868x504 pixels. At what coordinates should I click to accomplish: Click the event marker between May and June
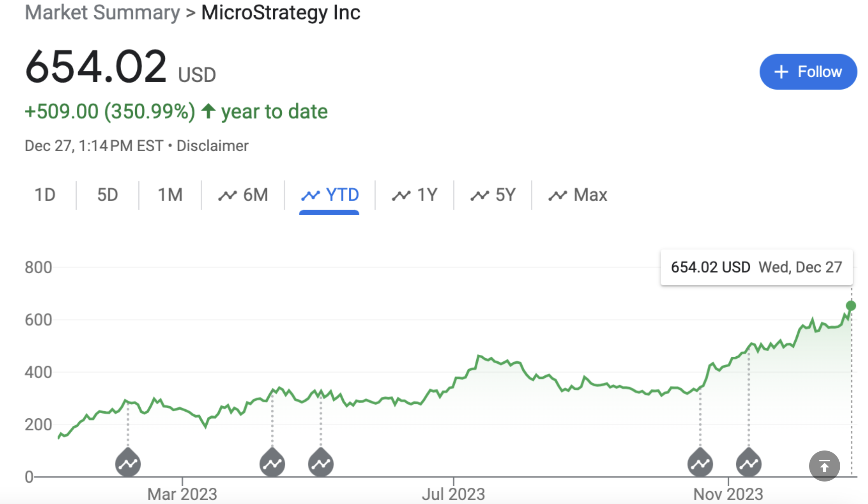click(320, 463)
